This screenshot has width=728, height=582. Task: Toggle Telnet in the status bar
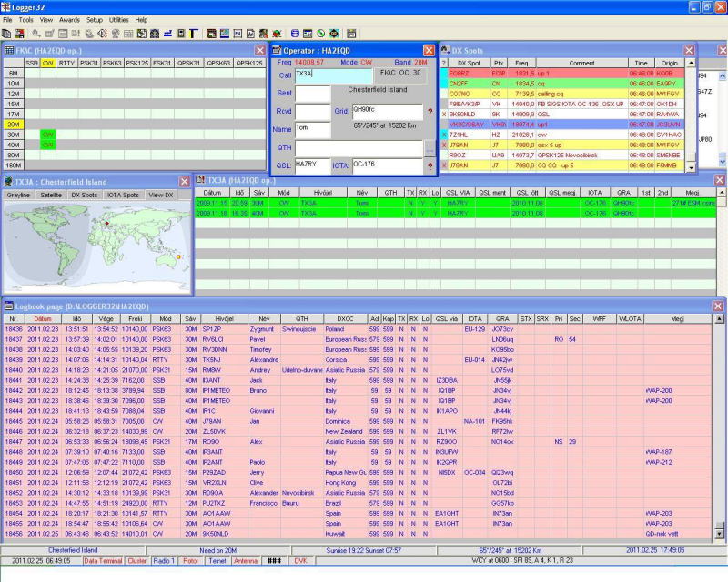(x=217, y=561)
